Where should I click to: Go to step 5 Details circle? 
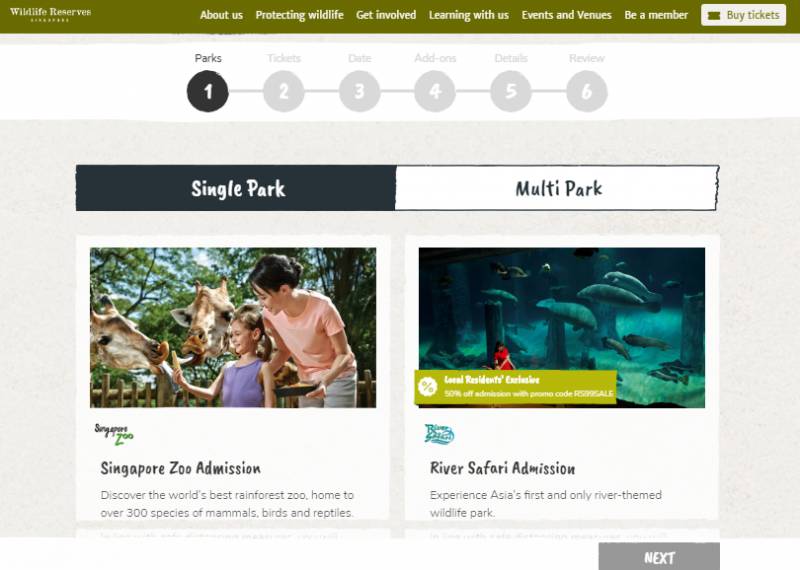point(511,91)
